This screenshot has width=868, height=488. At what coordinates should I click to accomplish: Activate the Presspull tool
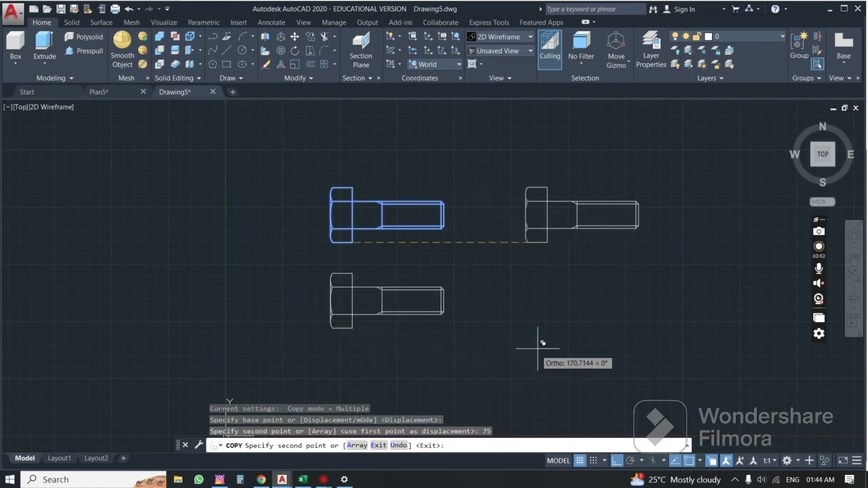click(x=84, y=51)
